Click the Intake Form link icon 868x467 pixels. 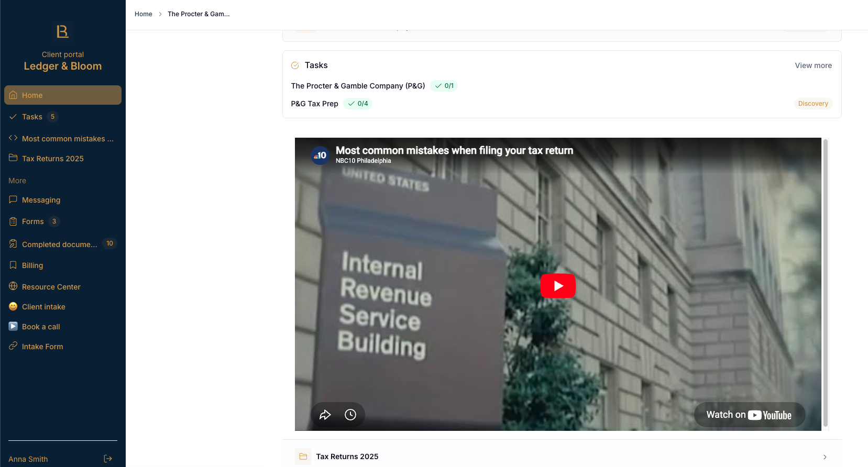13,346
